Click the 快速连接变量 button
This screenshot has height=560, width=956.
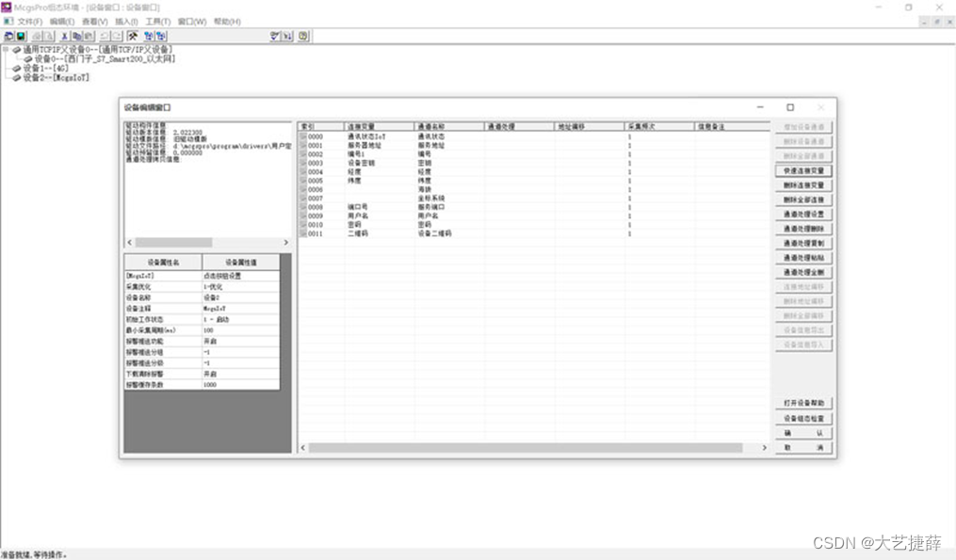click(803, 170)
